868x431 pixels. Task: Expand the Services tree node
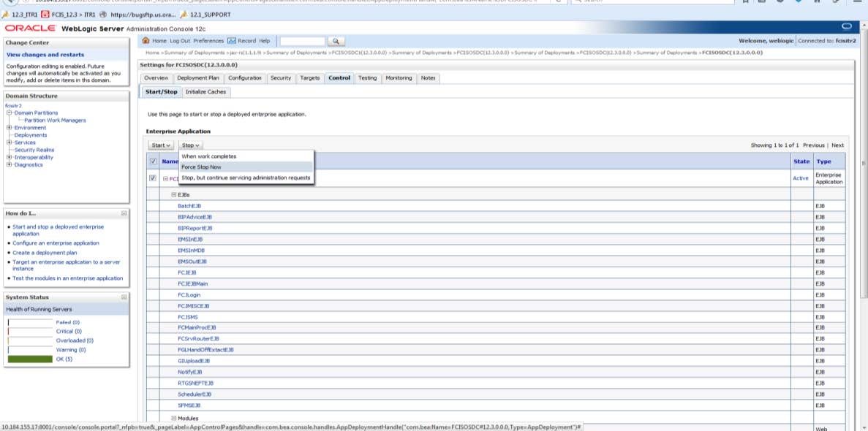[9, 142]
